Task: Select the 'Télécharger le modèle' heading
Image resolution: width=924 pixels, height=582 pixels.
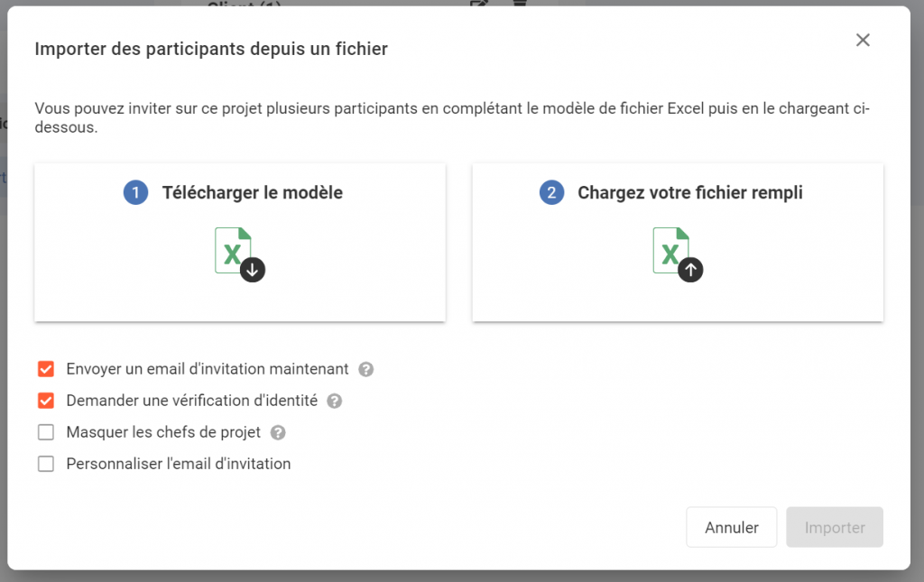Action: click(x=252, y=193)
